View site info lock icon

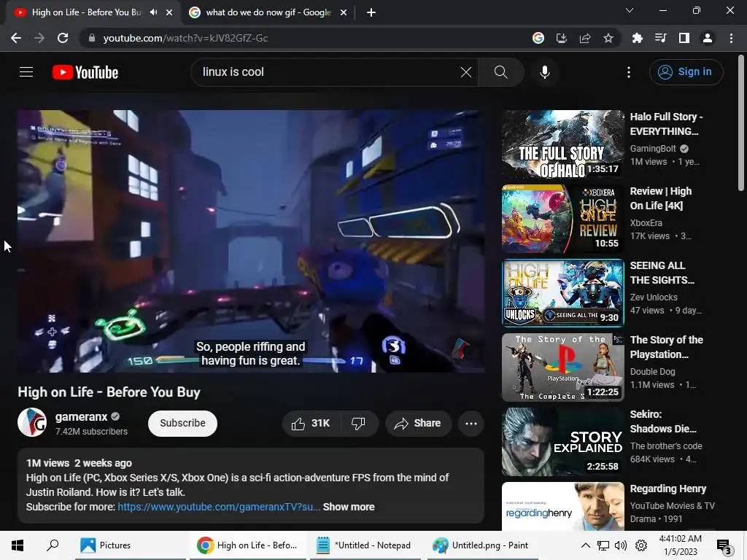tap(92, 38)
